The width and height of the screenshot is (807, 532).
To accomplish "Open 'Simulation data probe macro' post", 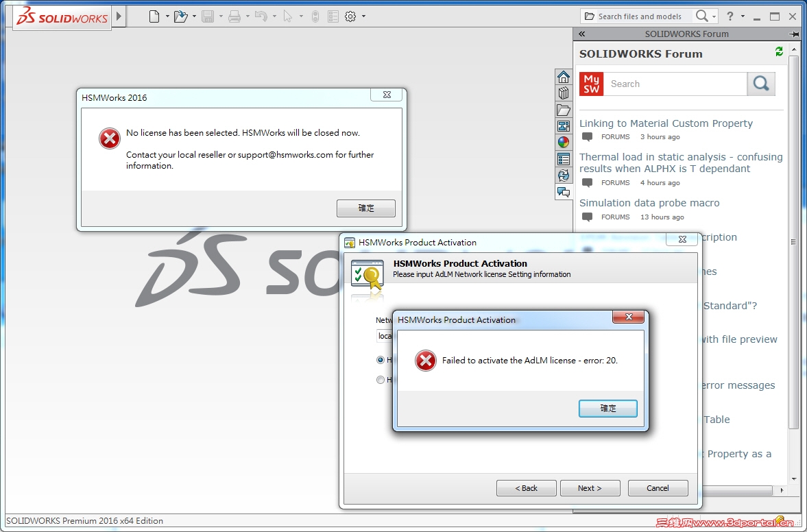I will (x=649, y=203).
